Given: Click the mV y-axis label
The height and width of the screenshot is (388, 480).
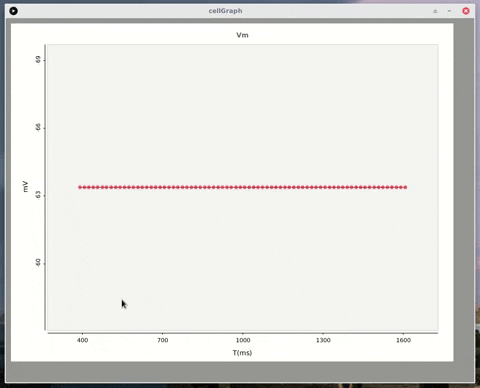Looking at the screenshot, I should coord(25,187).
